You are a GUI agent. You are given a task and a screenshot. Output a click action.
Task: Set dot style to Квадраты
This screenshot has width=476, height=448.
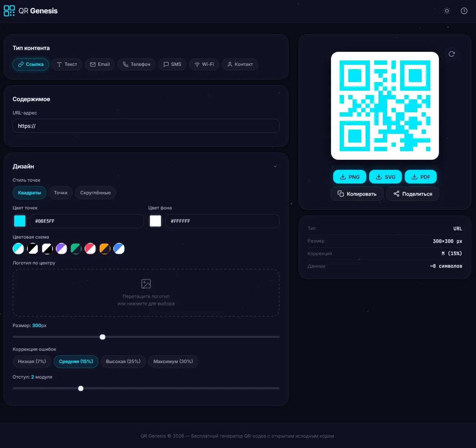pyautogui.click(x=30, y=193)
